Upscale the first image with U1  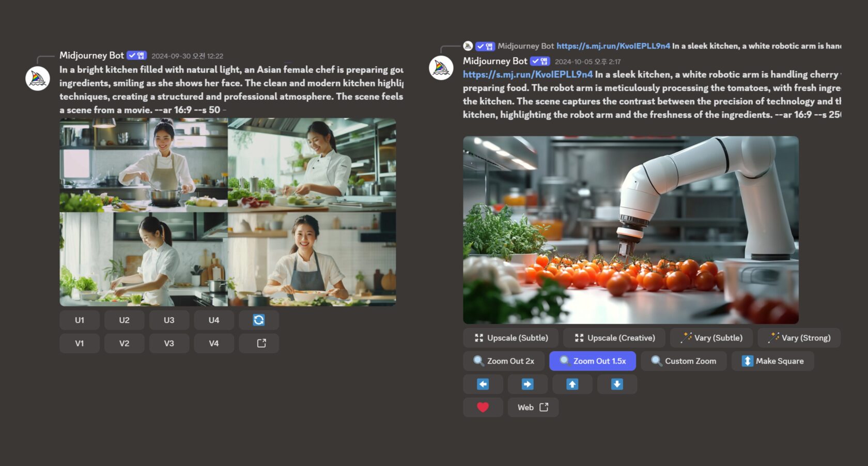80,320
